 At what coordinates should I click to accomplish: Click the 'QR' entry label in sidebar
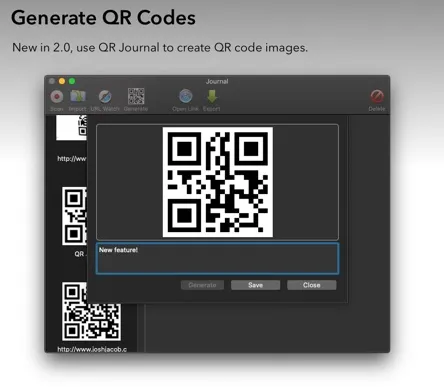tap(79, 254)
